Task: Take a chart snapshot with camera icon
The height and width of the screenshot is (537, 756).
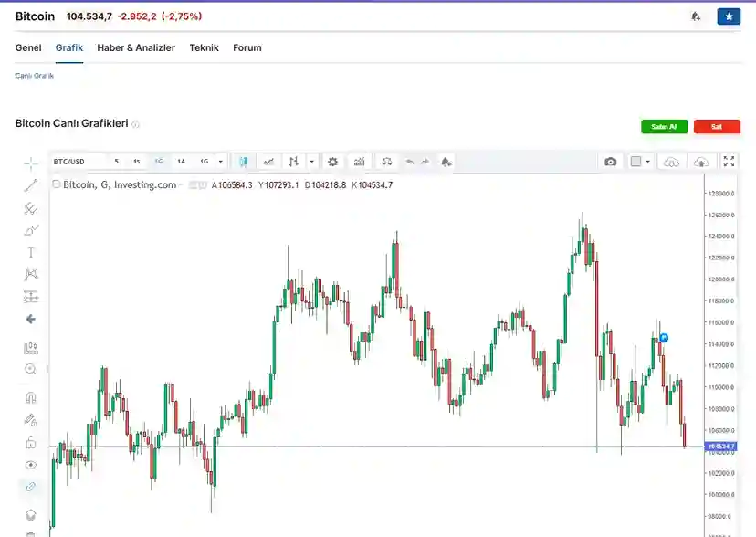Action: pyautogui.click(x=610, y=162)
